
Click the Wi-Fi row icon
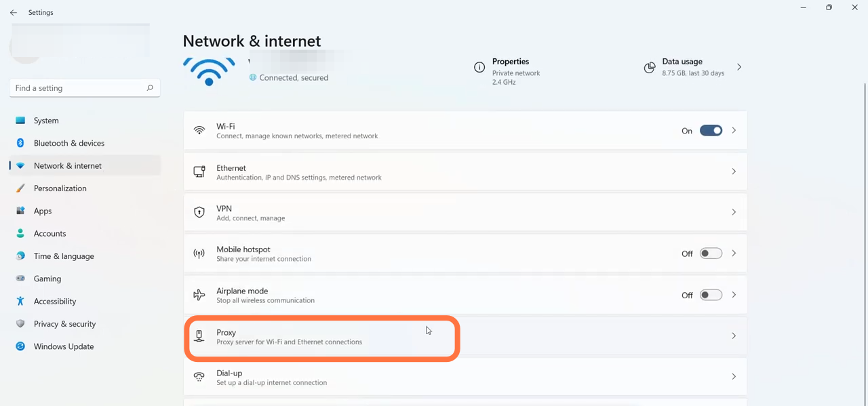199,130
